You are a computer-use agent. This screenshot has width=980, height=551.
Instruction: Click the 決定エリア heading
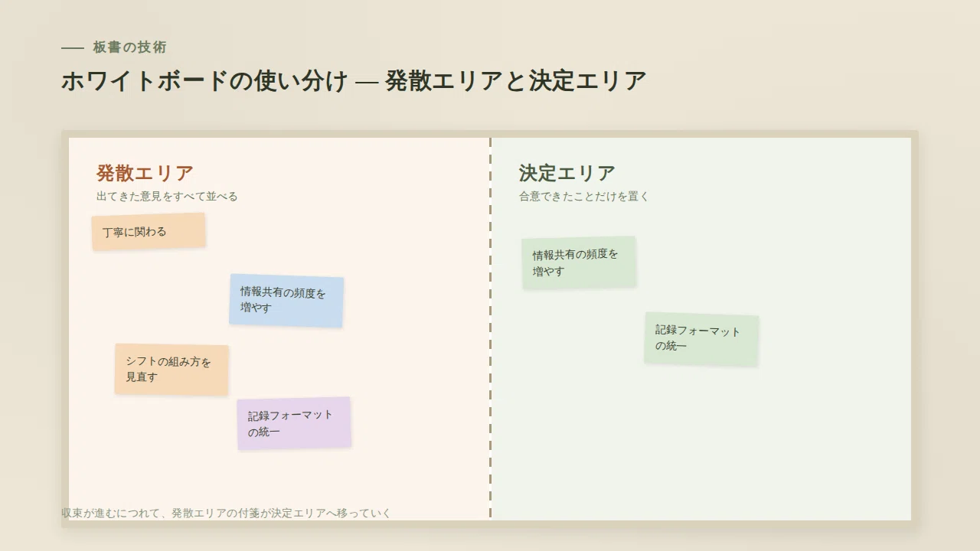point(567,173)
